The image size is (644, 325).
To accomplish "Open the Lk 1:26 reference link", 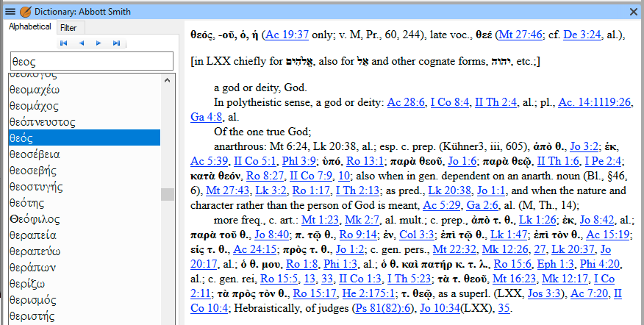I will tap(537, 220).
